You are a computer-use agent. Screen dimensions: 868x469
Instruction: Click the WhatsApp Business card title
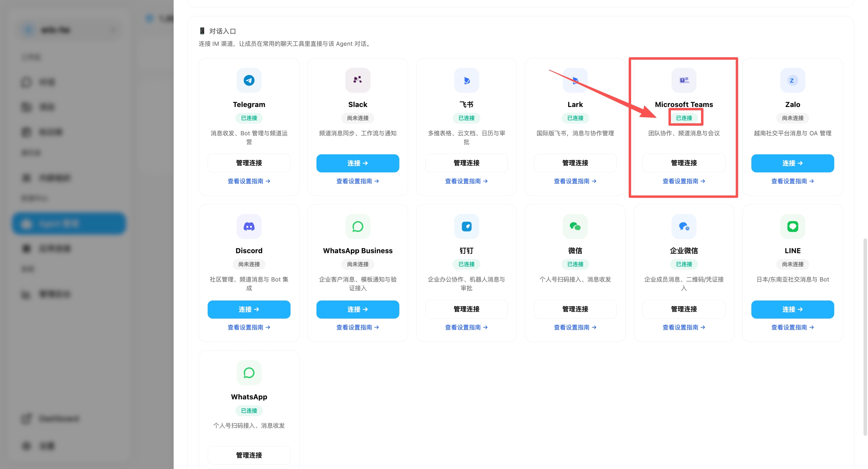click(357, 251)
